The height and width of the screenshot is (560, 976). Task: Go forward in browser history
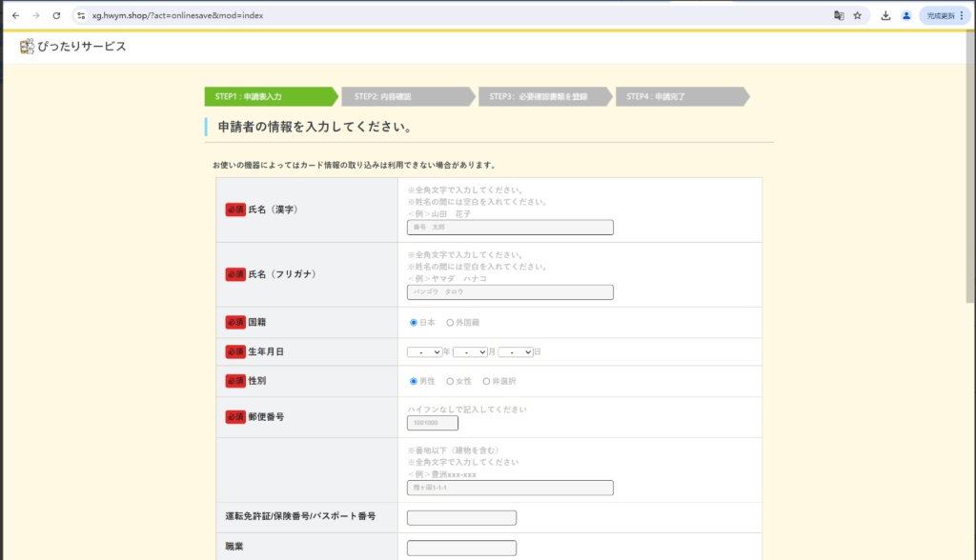point(36,15)
